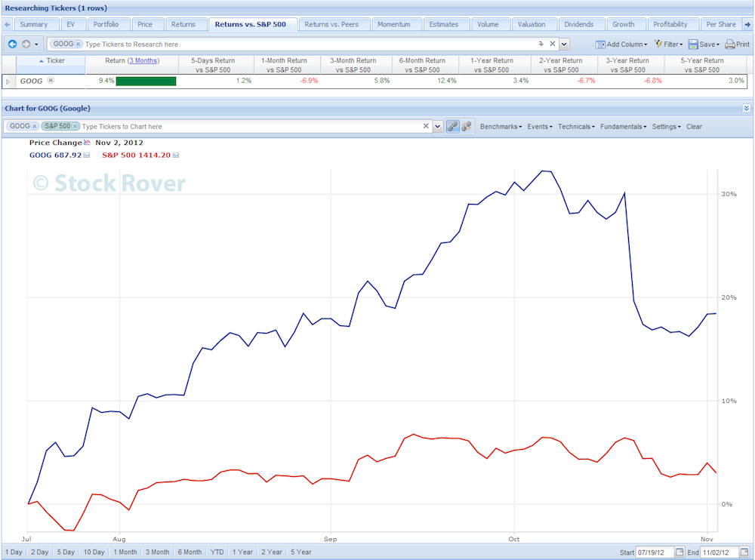Screen dimensions: 755x560
Task: Open the Filter menu
Action: (x=668, y=45)
